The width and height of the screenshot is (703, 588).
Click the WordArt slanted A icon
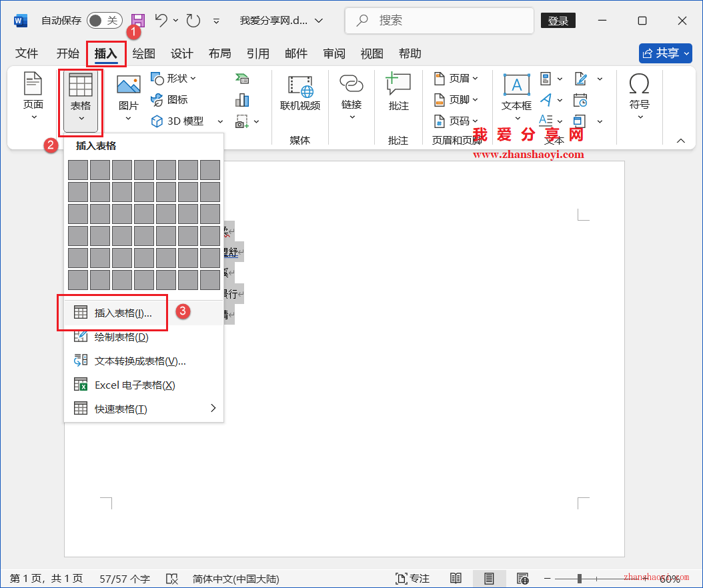coord(546,99)
